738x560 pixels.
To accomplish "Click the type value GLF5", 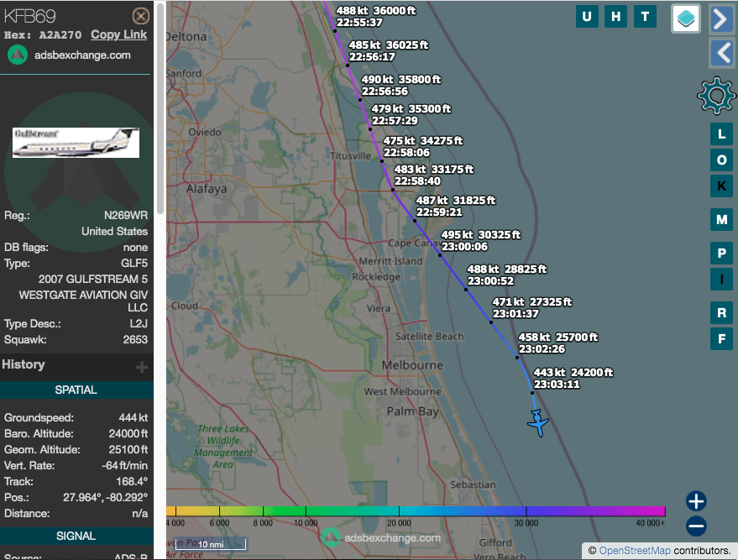I will 134,264.
